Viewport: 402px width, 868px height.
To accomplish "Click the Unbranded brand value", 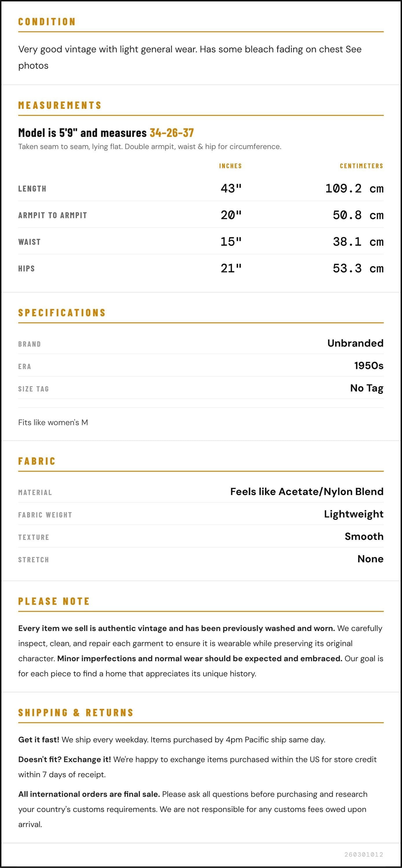I will [355, 343].
